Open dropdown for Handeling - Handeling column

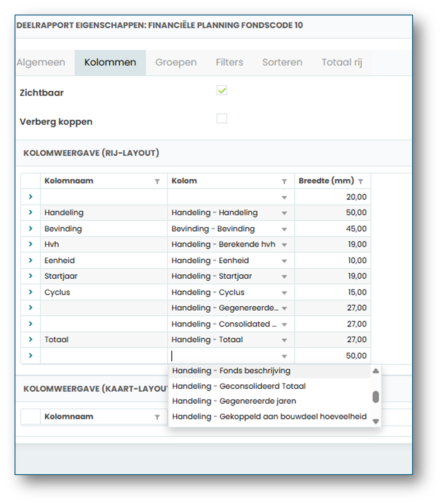click(284, 213)
